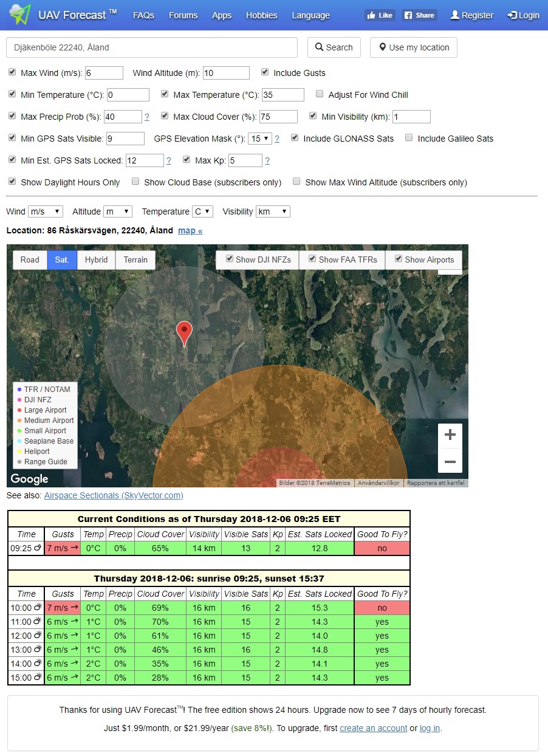The width and height of the screenshot is (548, 756).
Task: Open the FAQs menu item
Action: (143, 15)
